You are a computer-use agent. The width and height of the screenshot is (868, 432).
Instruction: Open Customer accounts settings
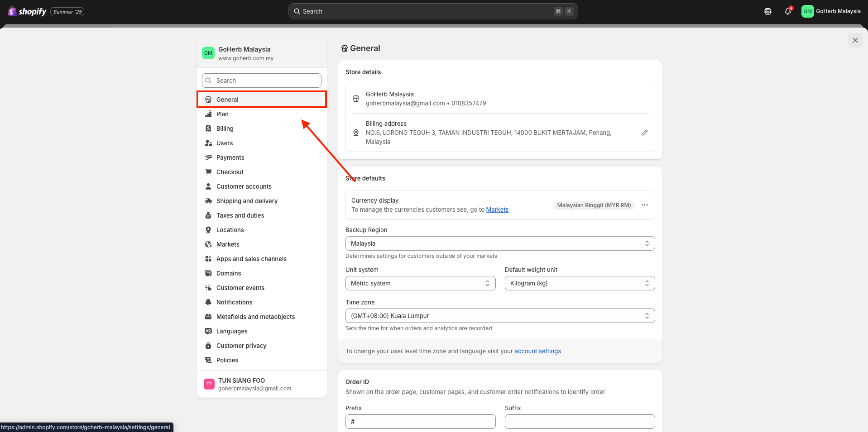[x=262, y=186]
